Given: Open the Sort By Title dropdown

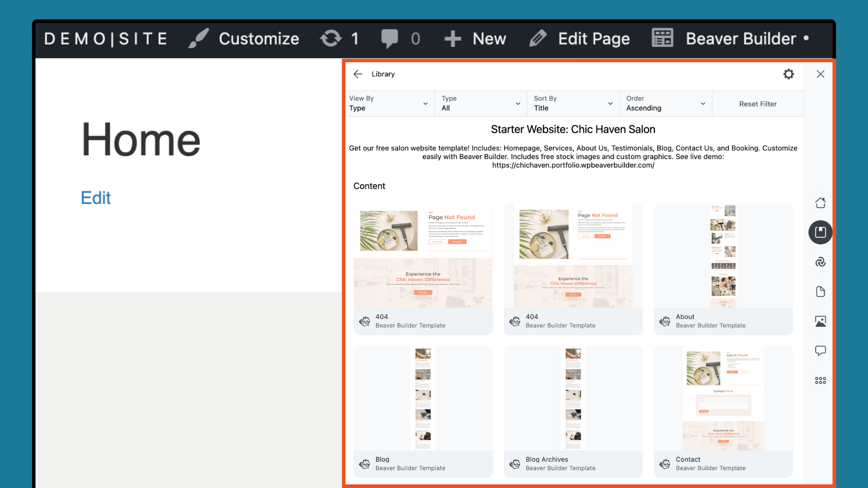Looking at the screenshot, I should (x=573, y=103).
